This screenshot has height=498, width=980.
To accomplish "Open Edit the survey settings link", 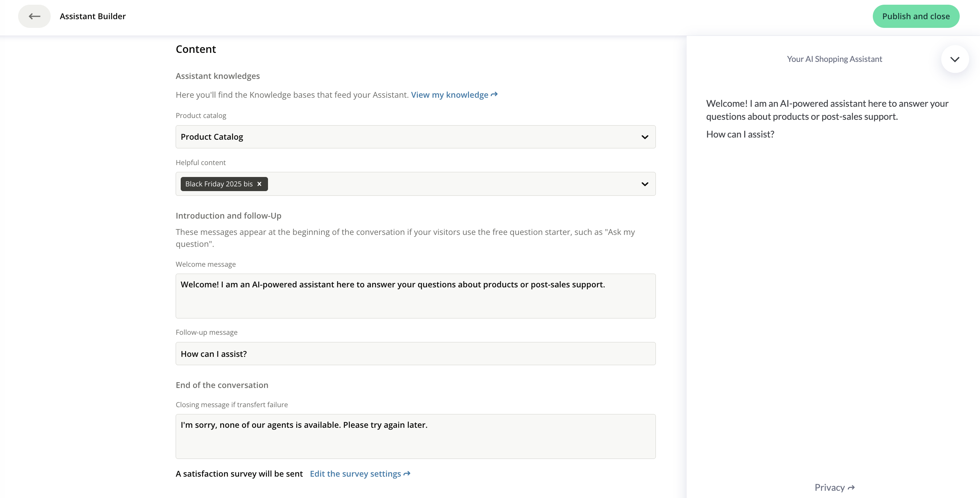I will 355,474.
